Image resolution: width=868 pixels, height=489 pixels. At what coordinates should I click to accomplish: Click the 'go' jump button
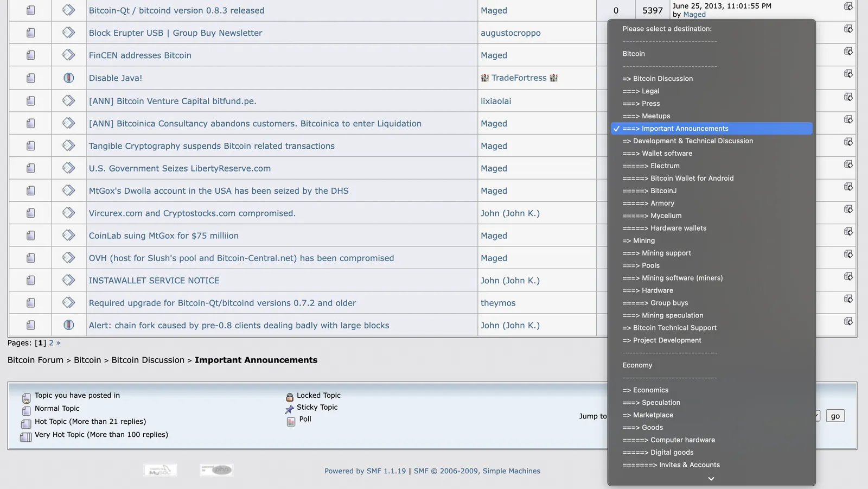835,416
